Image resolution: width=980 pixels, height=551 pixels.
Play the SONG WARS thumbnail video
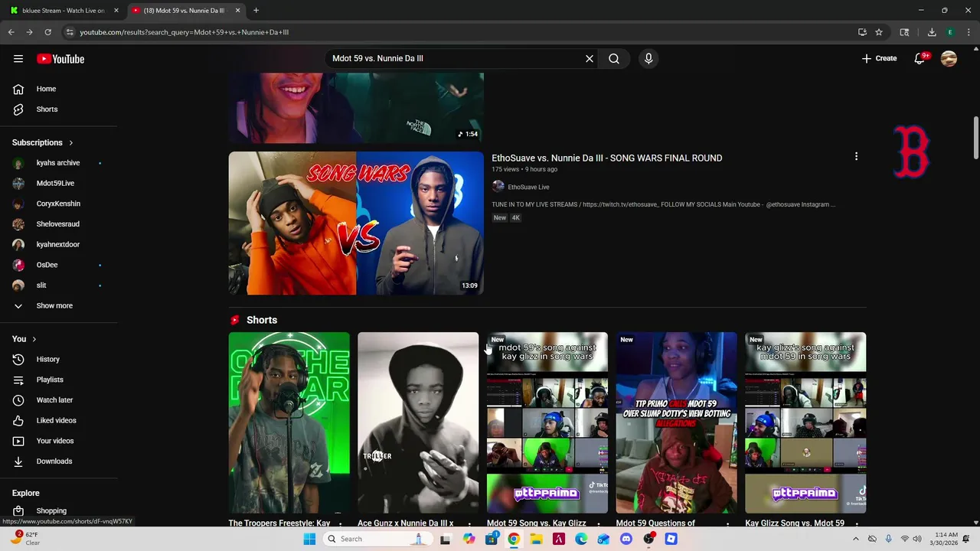[x=356, y=223]
